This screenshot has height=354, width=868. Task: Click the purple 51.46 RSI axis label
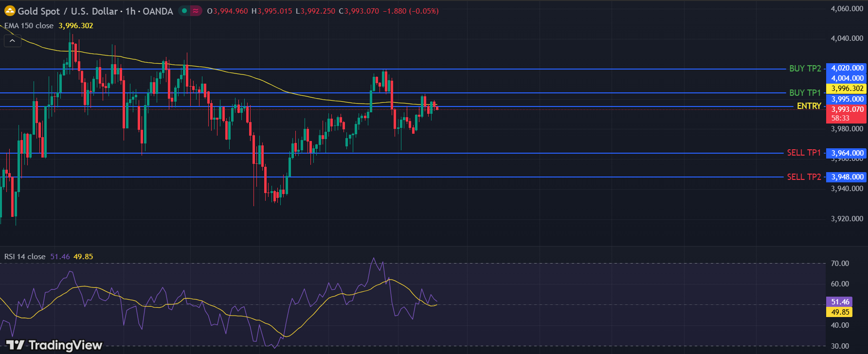point(840,302)
